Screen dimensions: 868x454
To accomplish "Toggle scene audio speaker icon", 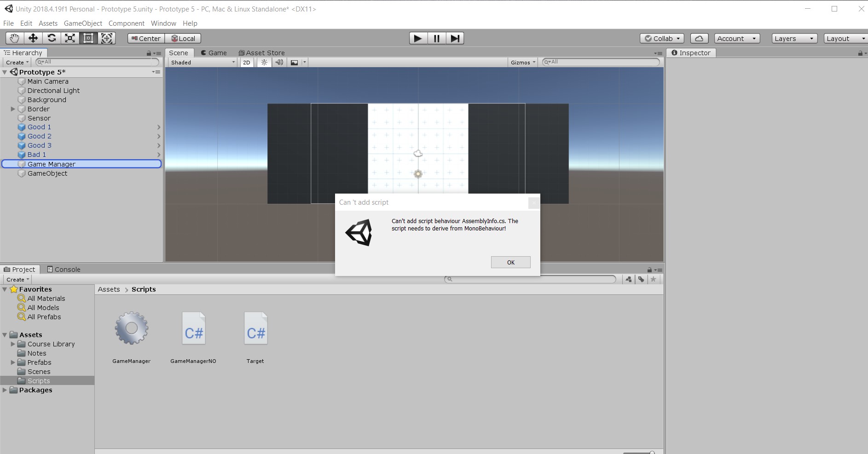I will (279, 63).
